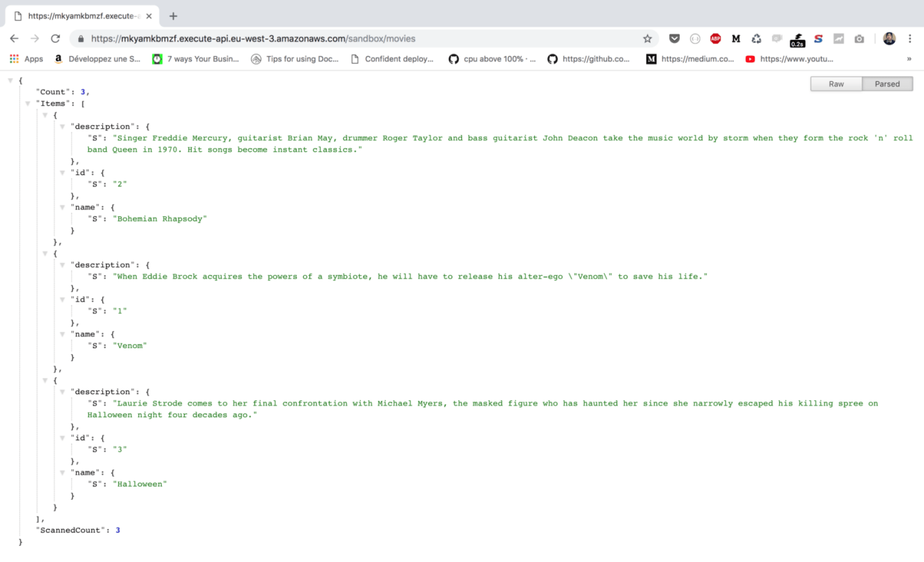The width and height of the screenshot is (924, 562).
Task: Collapse the "name" node containing Halloween
Action: click(62, 472)
